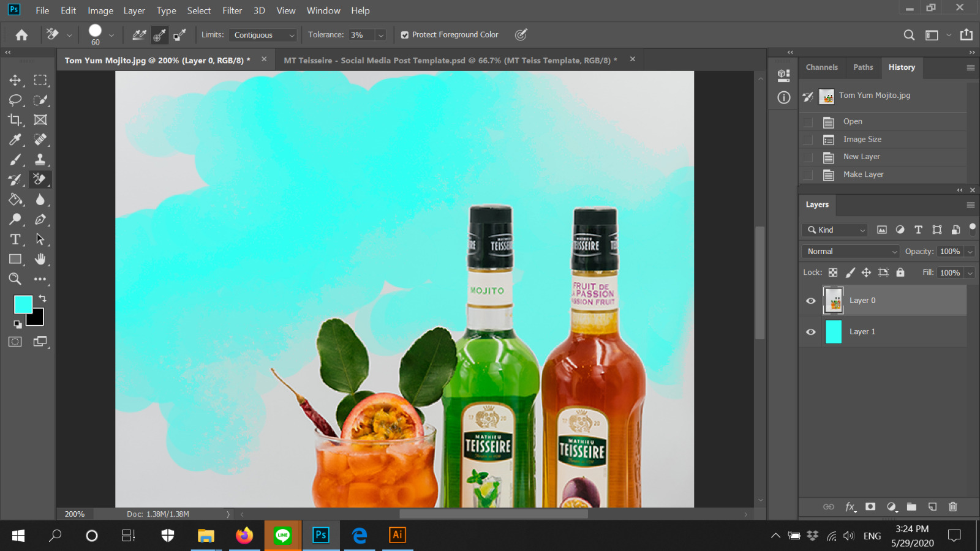Click the Layer 1 cyan thumbnail
The image size is (980, 551).
pos(834,332)
